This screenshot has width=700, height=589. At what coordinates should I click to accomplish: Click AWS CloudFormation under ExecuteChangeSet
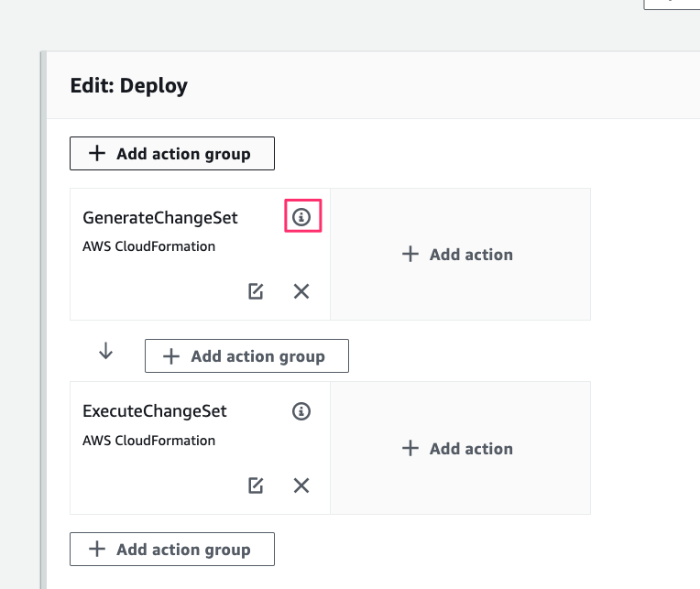click(x=148, y=441)
